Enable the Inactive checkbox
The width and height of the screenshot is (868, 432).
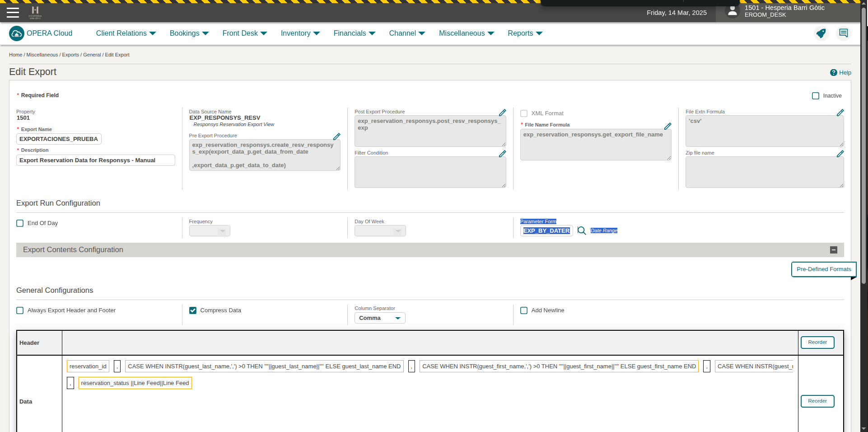pyautogui.click(x=816, y=96)
